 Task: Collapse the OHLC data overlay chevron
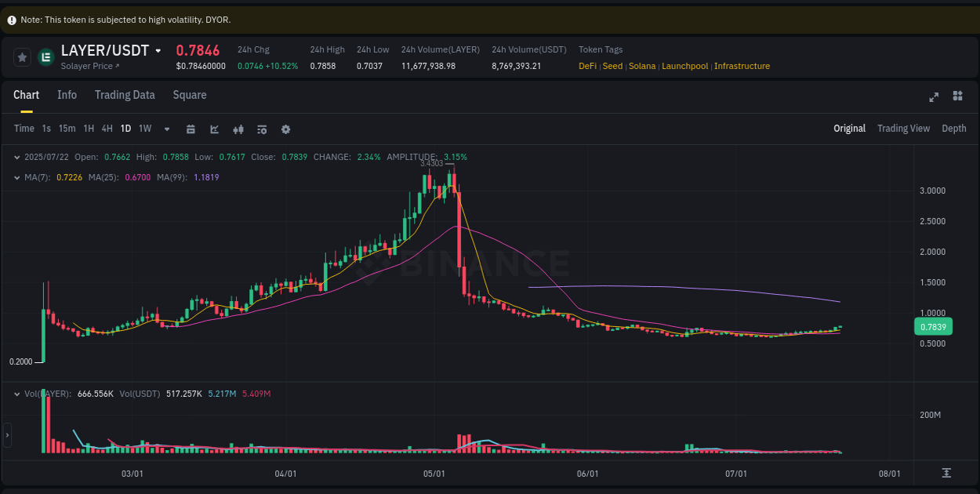tap(17, 157)
